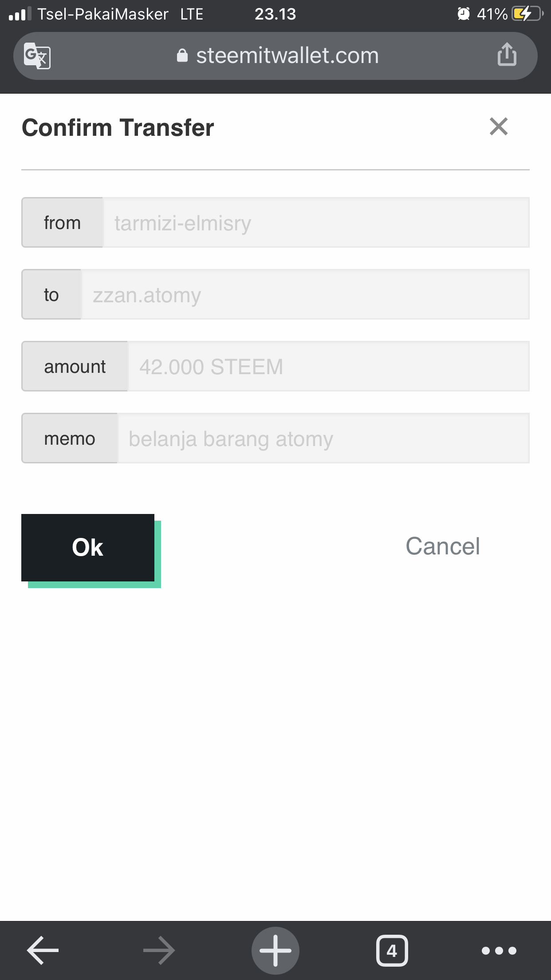551x980 pixels.
Task: Tap the lock icon beside steemitwallet.com
Action: [x=182, y=55]
